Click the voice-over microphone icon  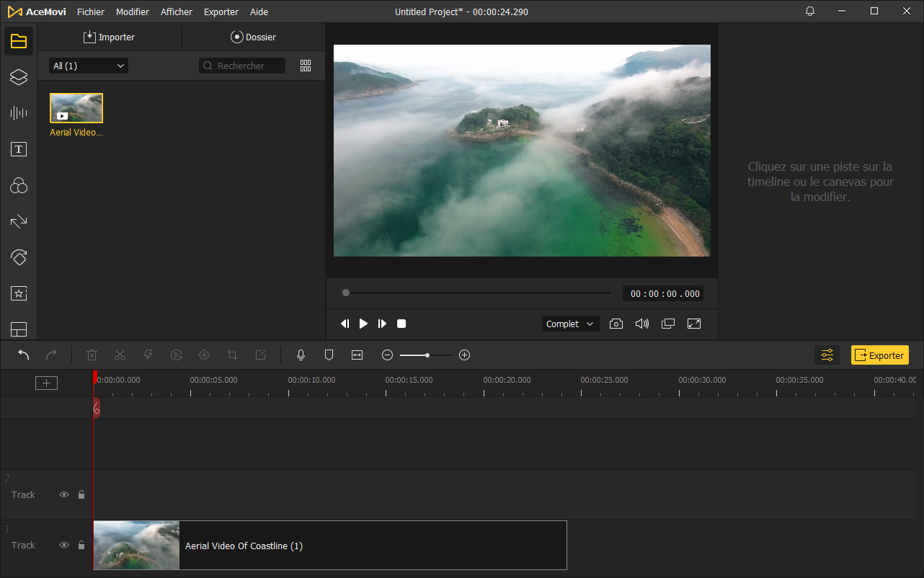point(301,355)
